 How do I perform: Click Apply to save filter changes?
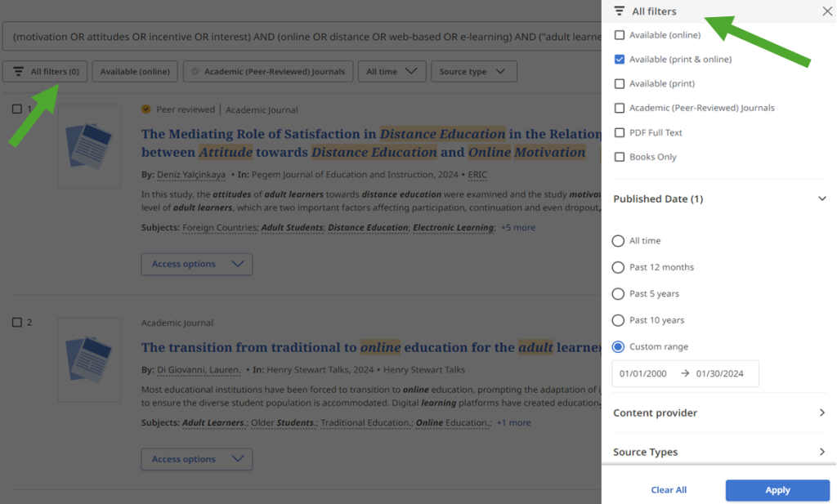777,490
